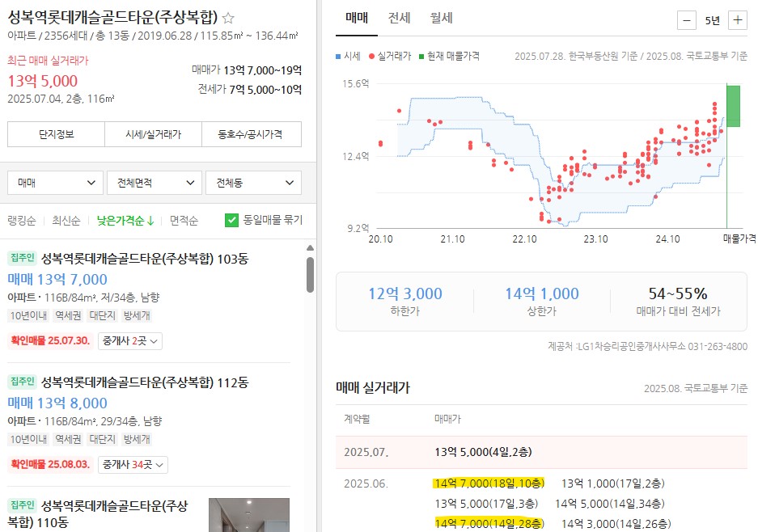This screenshot has height=532, width=758.
Task: Switch to the 전세 tab
Action: [400, 19]
